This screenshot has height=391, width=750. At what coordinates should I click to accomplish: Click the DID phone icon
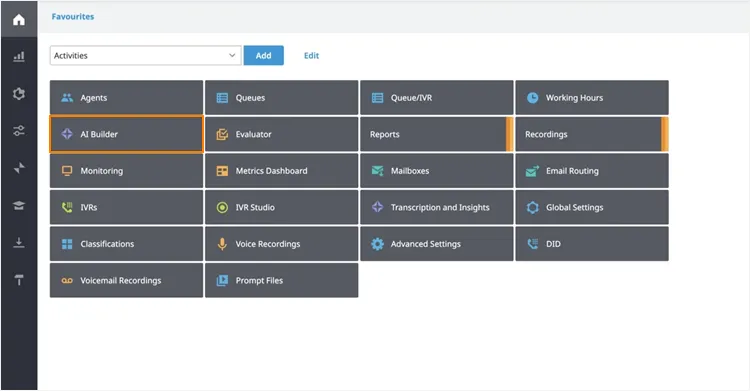point(532,244)
